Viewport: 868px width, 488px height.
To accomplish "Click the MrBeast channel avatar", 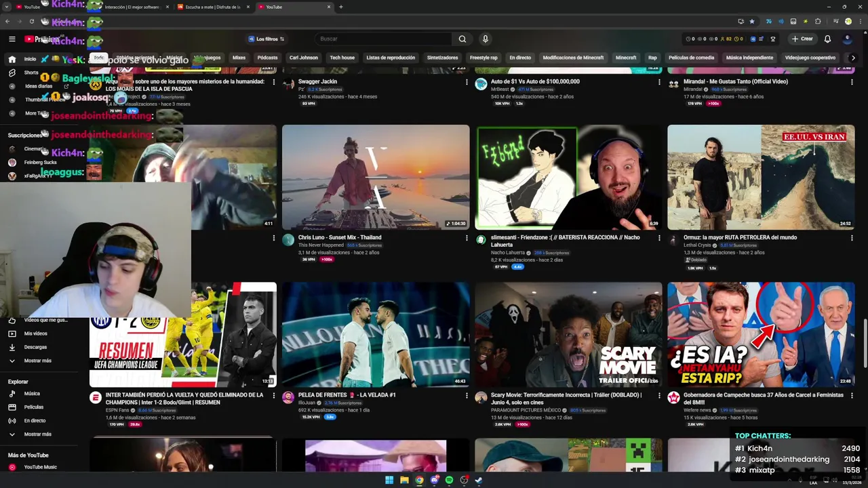I will click(x=481, y=84).
